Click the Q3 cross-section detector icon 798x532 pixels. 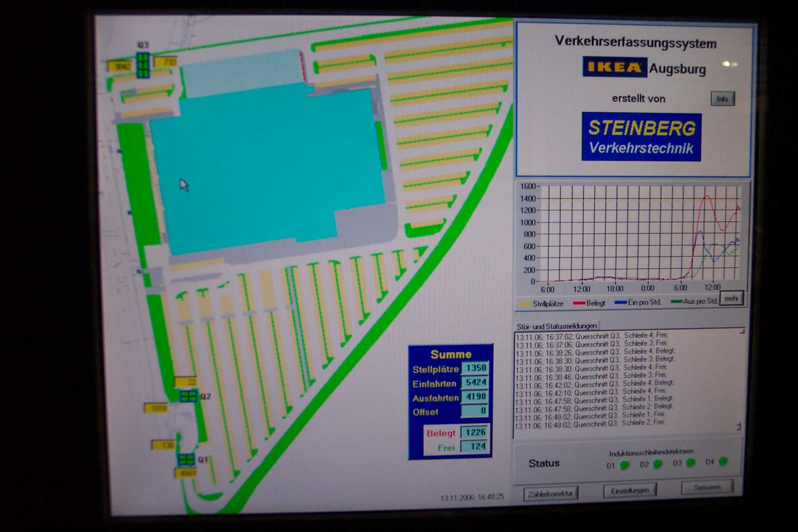pyautogui.click(x=143, y=65)
